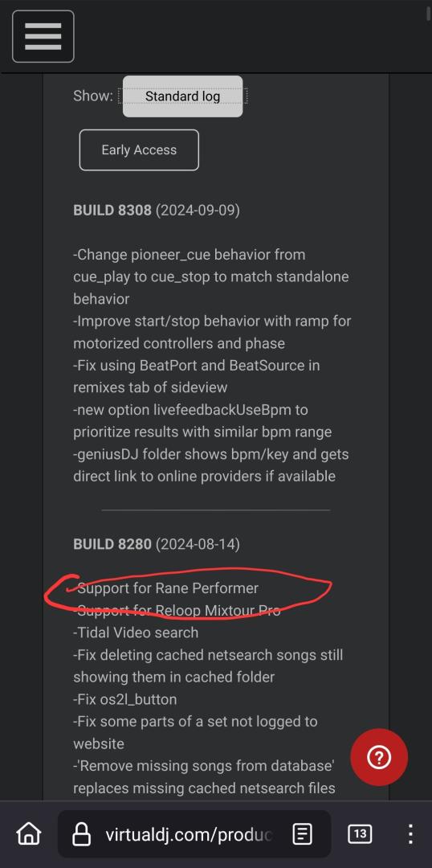The image size is (432, 868).
Task: Open the Standard log dropdown
Action: [182, 96]
